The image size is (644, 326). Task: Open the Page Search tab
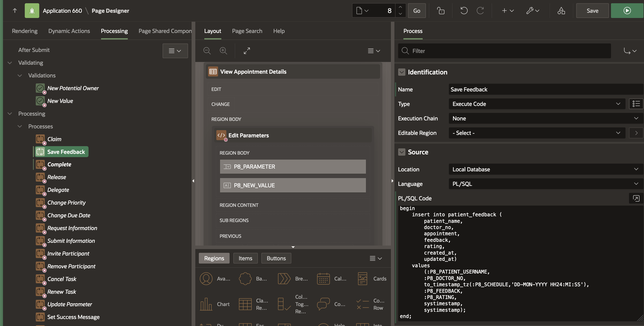click(x=247, y=31)
